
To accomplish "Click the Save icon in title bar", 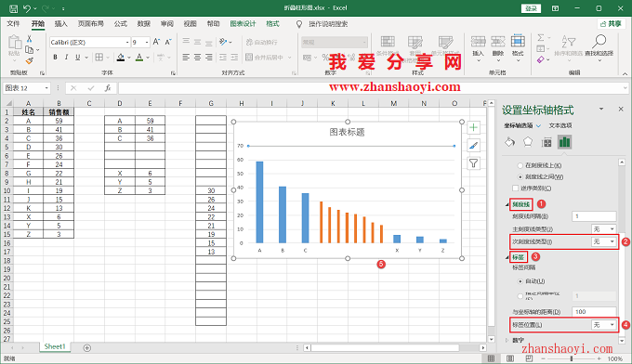I will tap(13, 8).
